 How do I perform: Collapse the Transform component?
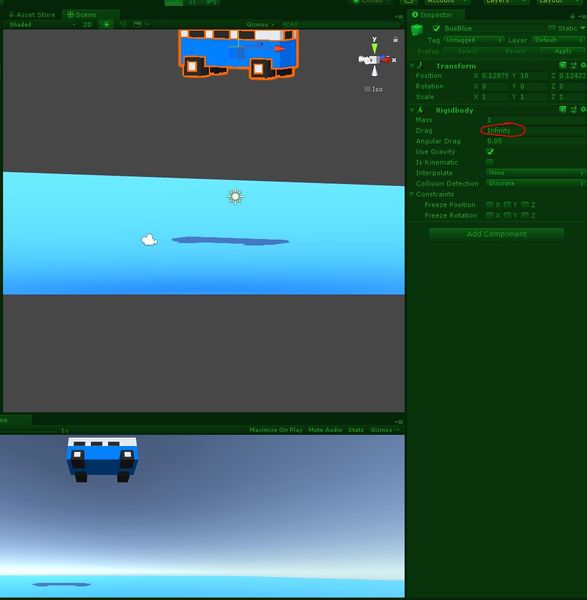click(412, 66)
